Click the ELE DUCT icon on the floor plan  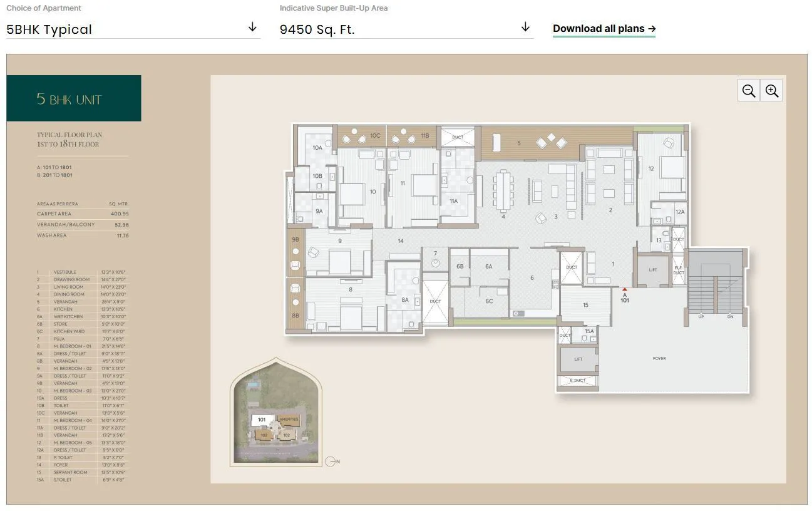pos(679,271)
